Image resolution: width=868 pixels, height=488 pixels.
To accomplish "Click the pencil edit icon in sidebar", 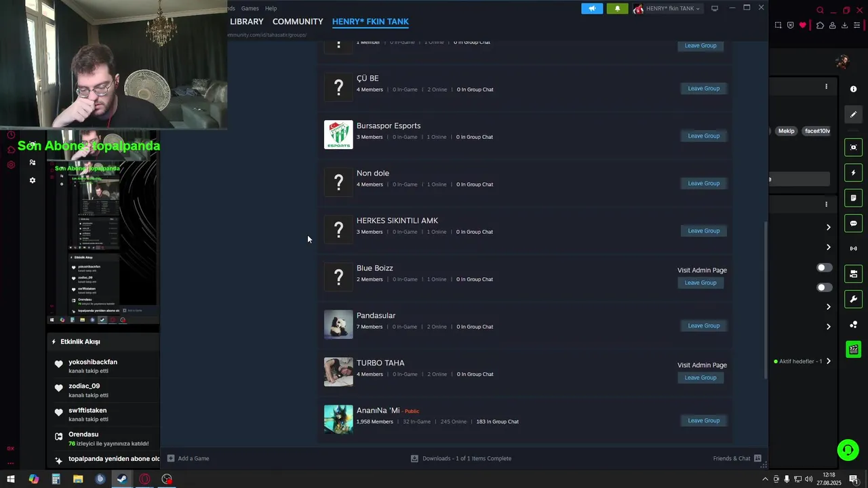I will 853,115.
